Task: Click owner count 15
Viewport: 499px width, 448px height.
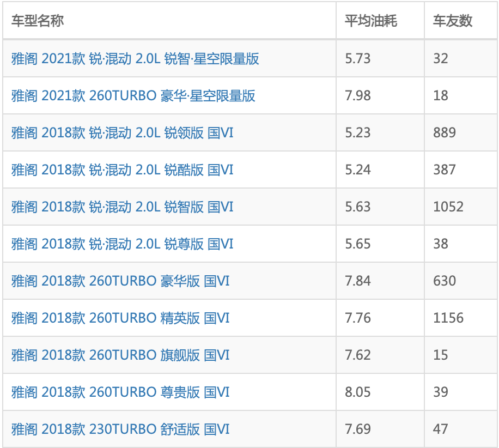Action: click(441, 355)
